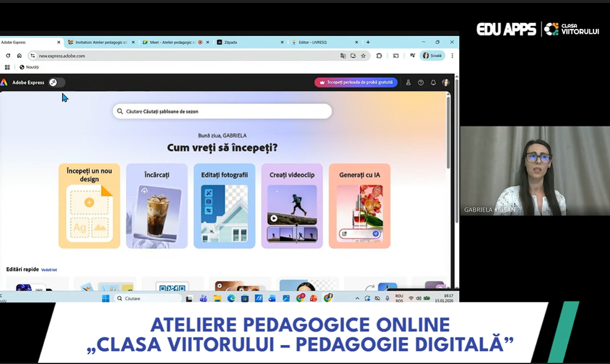Click the search magnifier in the Adobe search box
This screenshot has height=364, width=610.
click(x=120, y=111)
